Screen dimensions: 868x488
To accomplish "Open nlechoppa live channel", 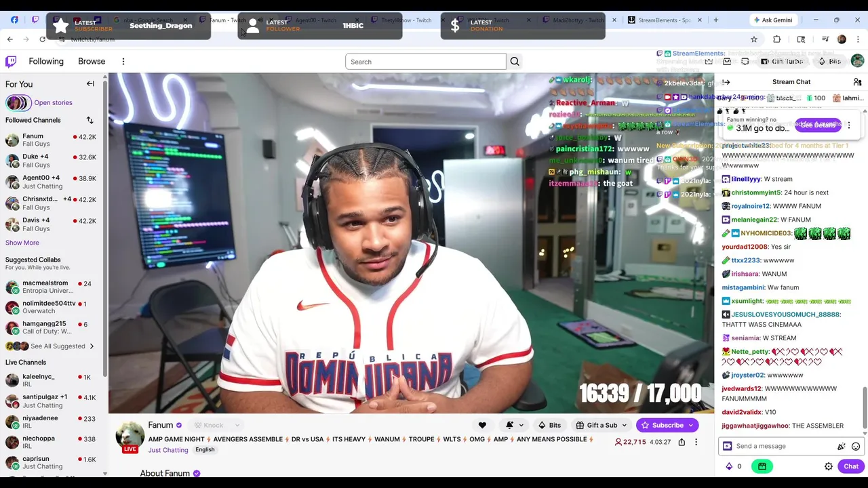I will tap(52, 442).
